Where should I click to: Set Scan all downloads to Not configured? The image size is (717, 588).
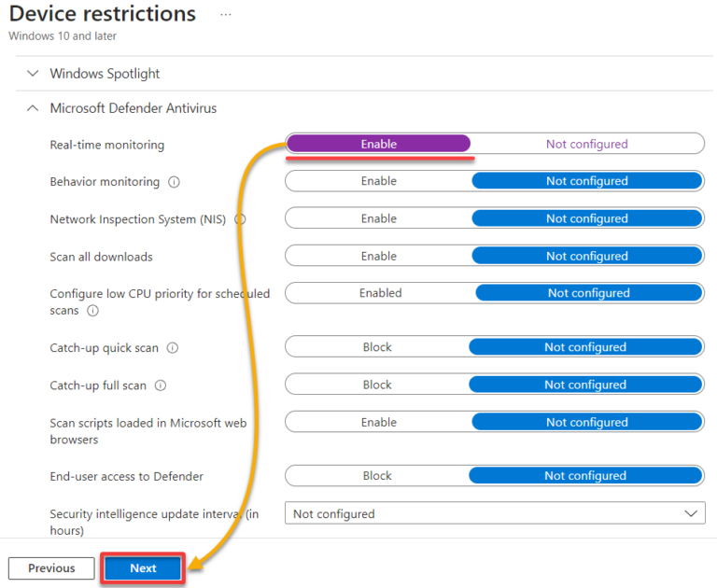click(x=587, y=256)
